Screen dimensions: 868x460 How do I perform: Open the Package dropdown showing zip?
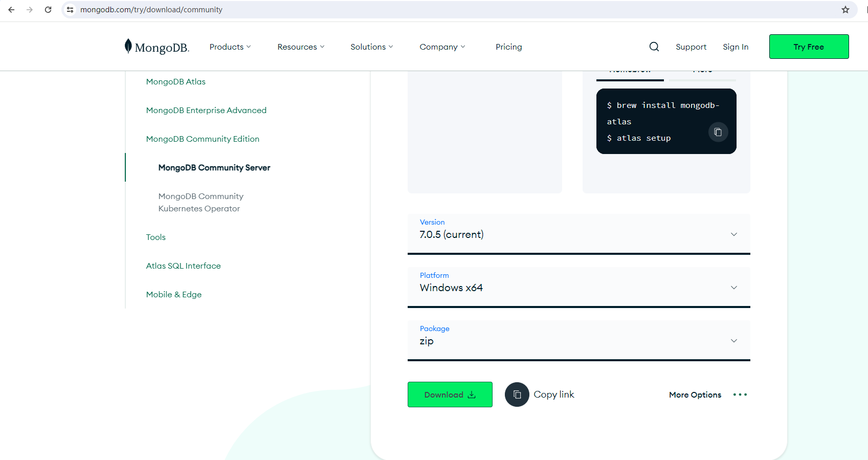(579, 340)
